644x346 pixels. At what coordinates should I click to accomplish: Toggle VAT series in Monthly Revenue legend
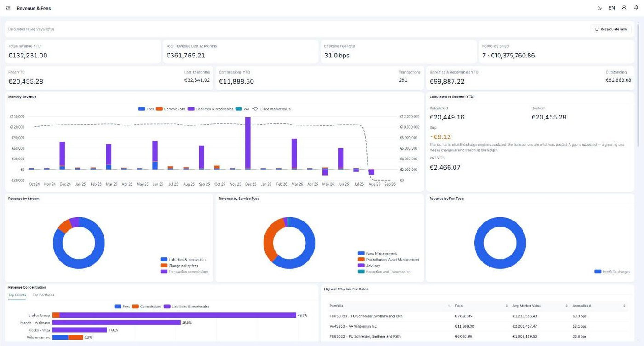coord(242,109)
